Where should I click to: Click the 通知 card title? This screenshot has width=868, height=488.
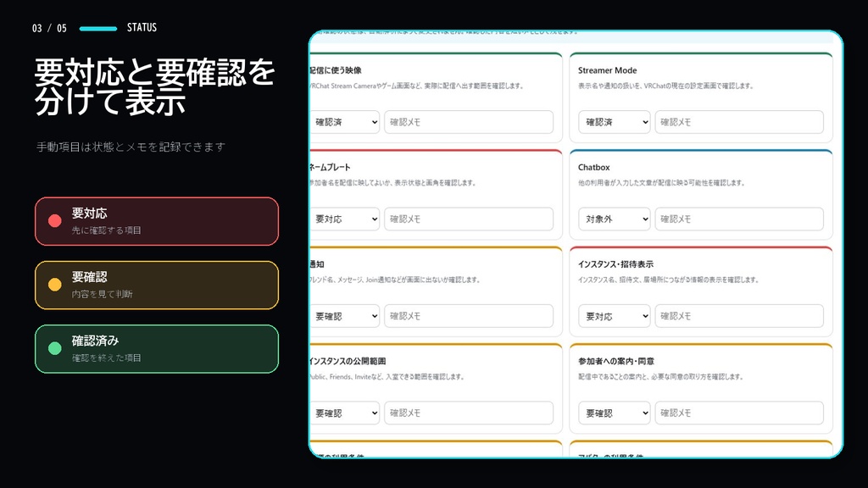(317, 264)
